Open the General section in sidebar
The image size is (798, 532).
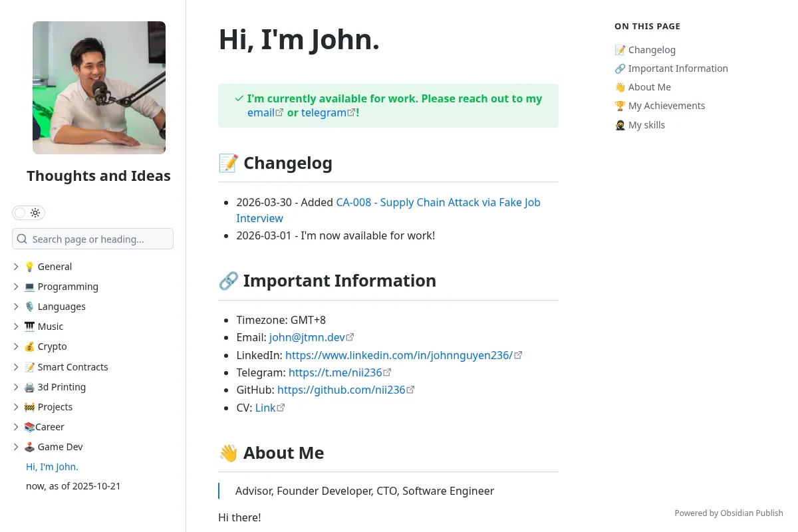click(x=48, y=267)
